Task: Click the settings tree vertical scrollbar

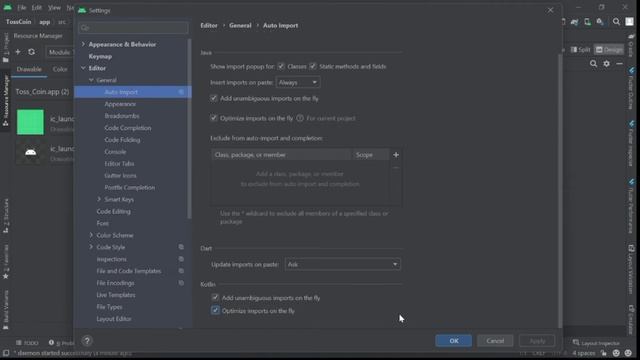Action: 189,129
